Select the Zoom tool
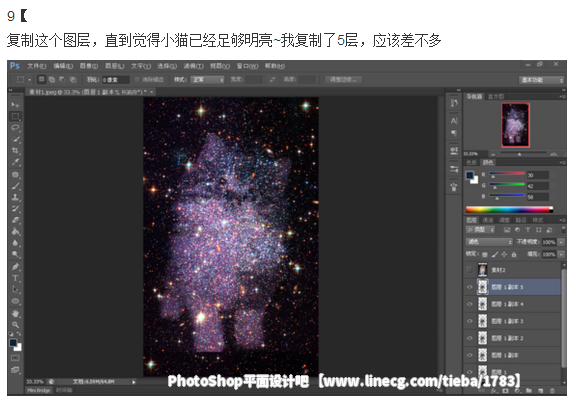The image size is (576, 400). pos(15,325)
